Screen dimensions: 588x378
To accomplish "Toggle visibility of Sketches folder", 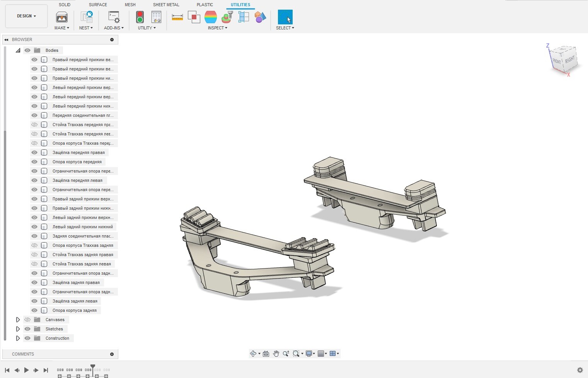I will [x=27, y=329].
